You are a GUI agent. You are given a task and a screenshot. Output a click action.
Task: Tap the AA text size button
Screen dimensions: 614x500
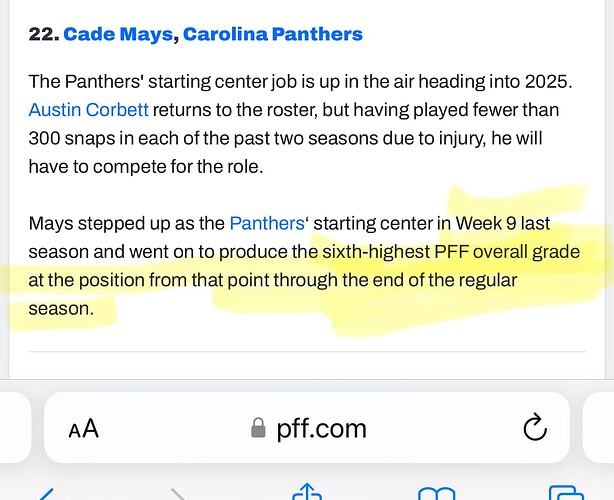[x=84, y=429]
